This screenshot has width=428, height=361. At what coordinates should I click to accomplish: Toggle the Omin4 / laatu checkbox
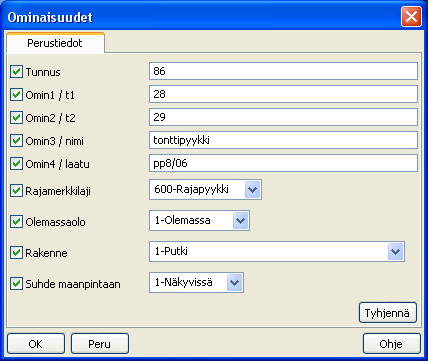[16, 164]
